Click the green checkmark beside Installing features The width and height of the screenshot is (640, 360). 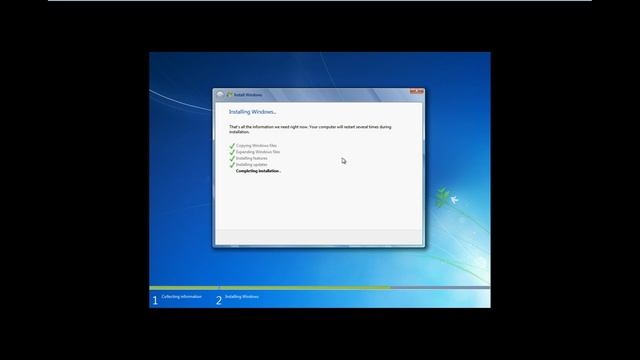[232, 158]
